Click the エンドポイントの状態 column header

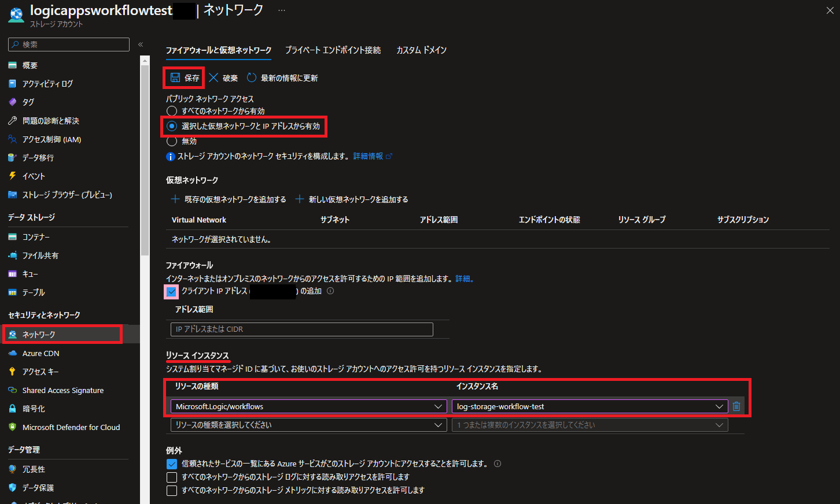click(x=550, y=220)
